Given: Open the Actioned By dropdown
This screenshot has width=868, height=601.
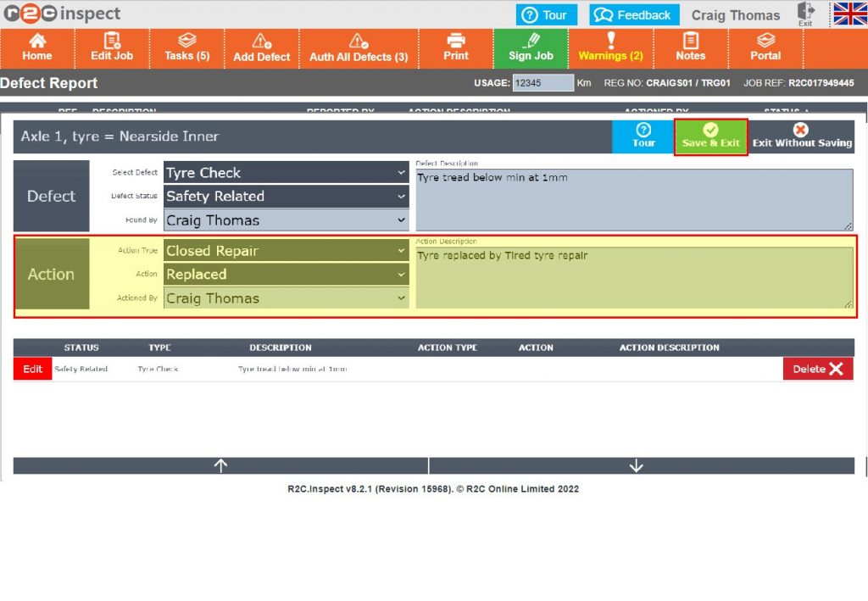Looking at the screenshot, I should (x=286, y=298).
